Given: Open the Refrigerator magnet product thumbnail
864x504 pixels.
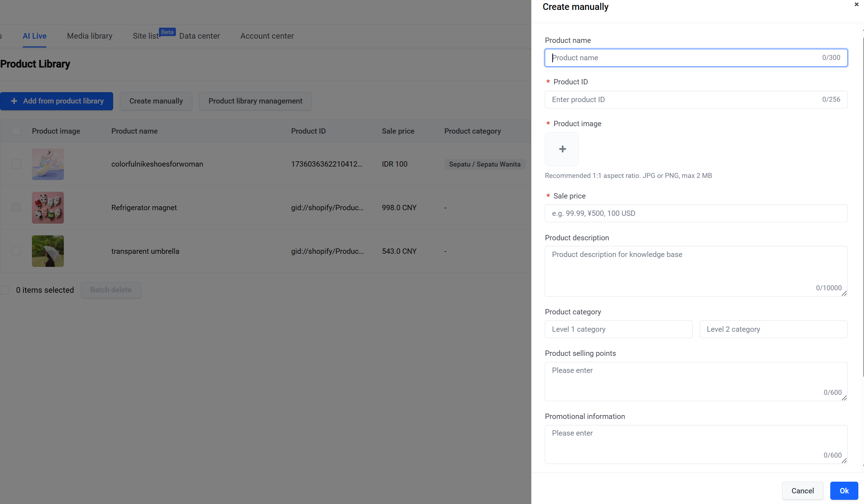Looking at the screenshot, I should pos(48,208).
